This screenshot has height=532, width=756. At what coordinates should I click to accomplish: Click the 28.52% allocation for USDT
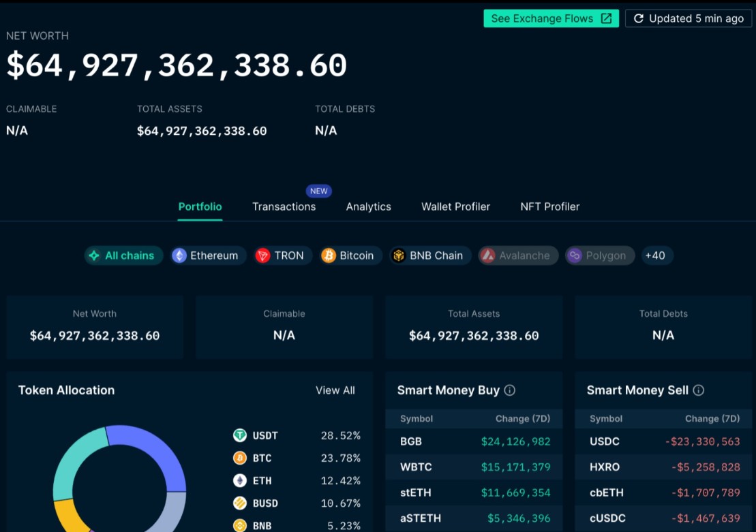(340, 436)
